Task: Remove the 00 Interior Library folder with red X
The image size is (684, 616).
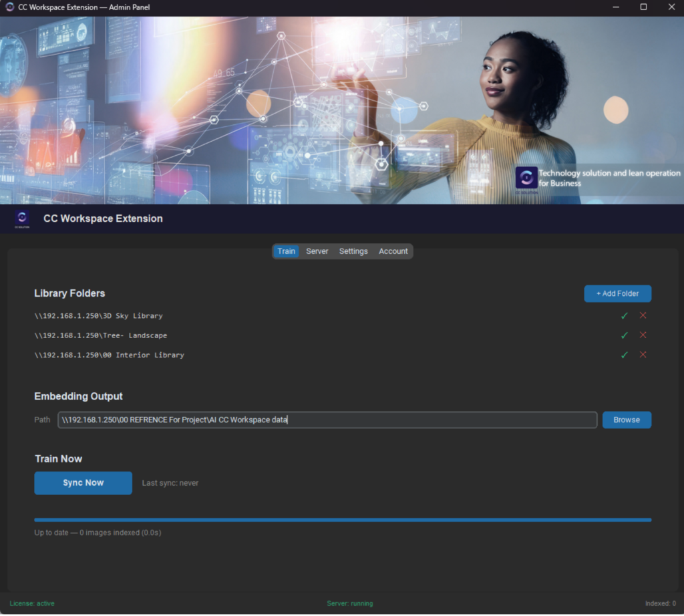Action: point(643,355)
